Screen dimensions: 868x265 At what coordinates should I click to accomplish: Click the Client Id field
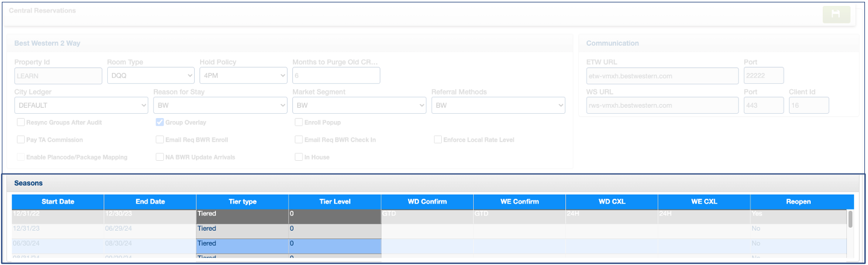[808, 105]
